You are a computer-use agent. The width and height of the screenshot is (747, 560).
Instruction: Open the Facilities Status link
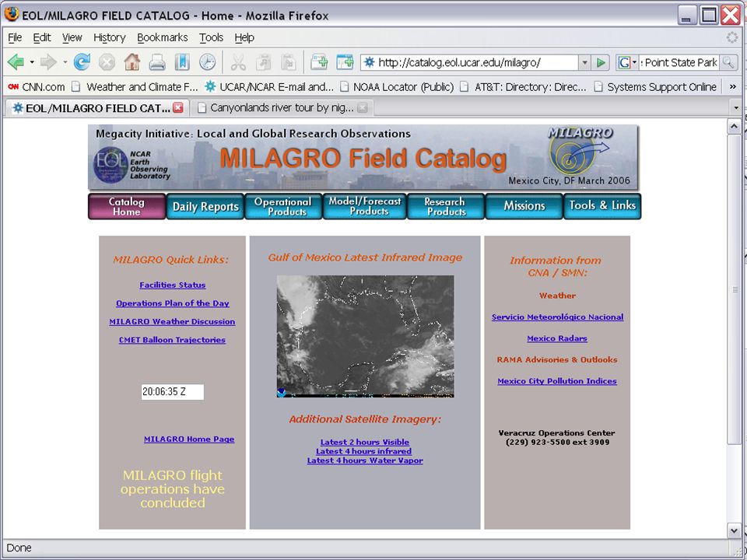coord(173,285)
